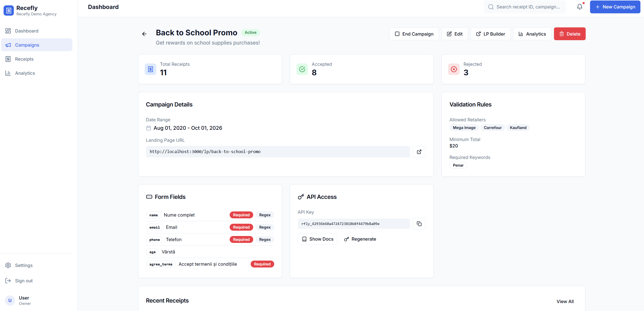Click the external link icon beside the landing page URL
The height and width of the screenshot is (311, 644).
tap(419, 152)
